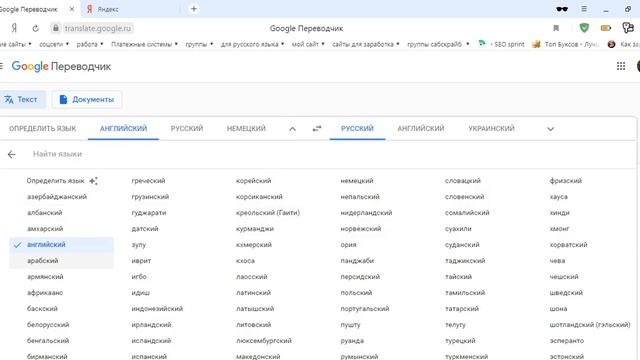Open the группы bookmarks folder
Image resolution: width=640 pixels, height=360 pixels.
199,44
